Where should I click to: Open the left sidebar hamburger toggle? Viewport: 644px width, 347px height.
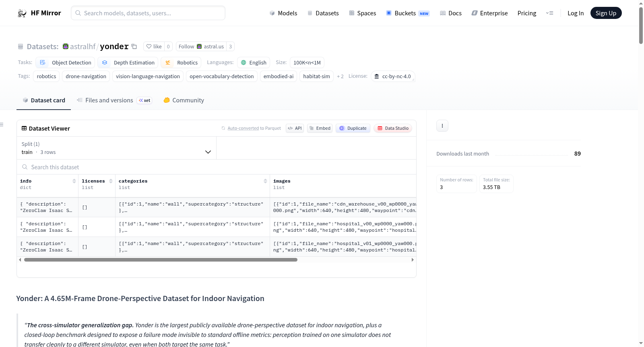pos(2,125)
